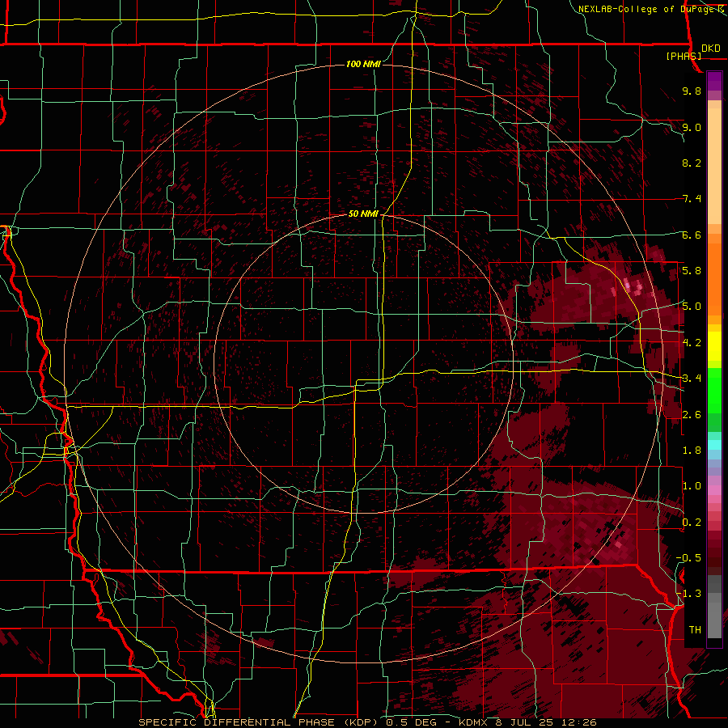This screenshot has height=728, width=728.
Task: Click the "50 NMI" range ring label
Action: pyautogui.click(x=363, y=214)
